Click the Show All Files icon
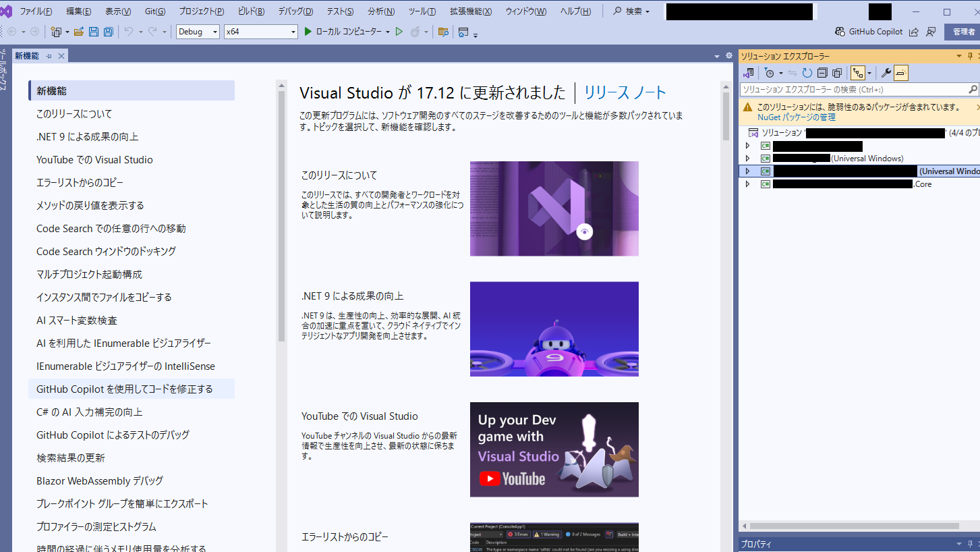This screenshot has height=552, width=980. pos(837,73)
